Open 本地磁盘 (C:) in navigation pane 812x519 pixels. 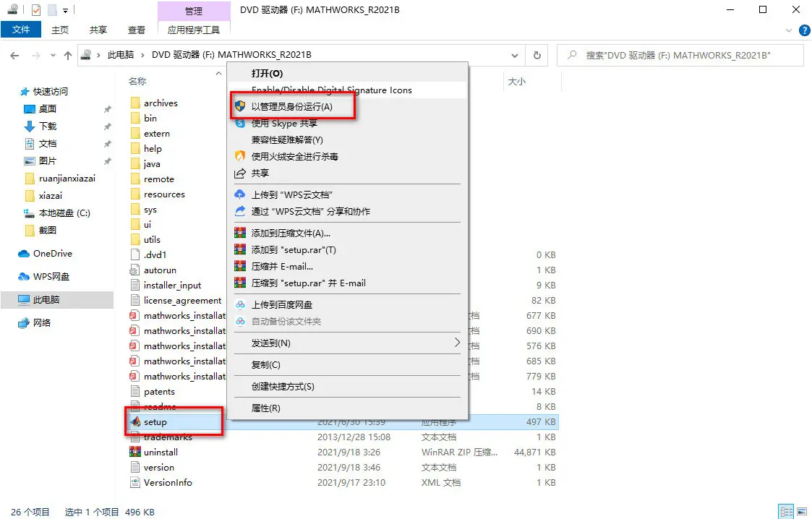(x=64, y=213)
